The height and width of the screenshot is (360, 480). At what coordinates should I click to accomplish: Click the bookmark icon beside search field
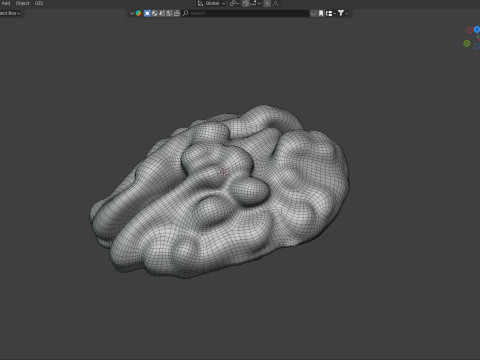coord(321,13)
